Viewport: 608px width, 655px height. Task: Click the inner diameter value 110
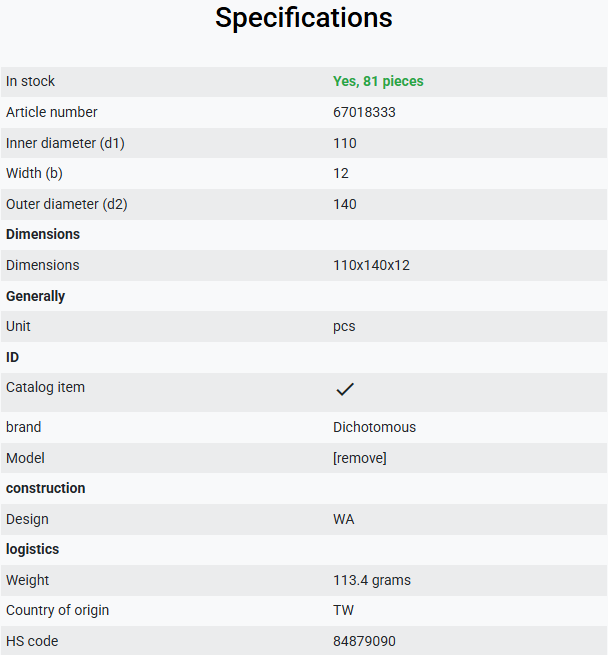tap(345, 143)
